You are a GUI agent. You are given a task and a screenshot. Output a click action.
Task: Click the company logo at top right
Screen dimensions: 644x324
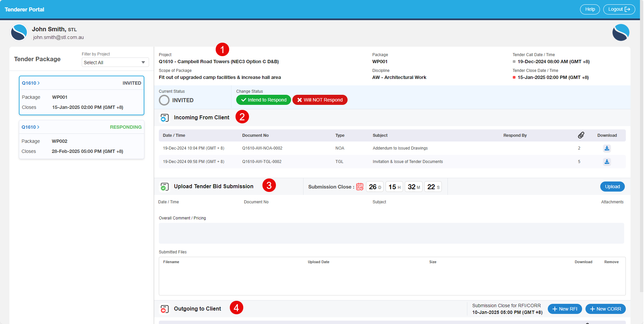pos(621,33)
